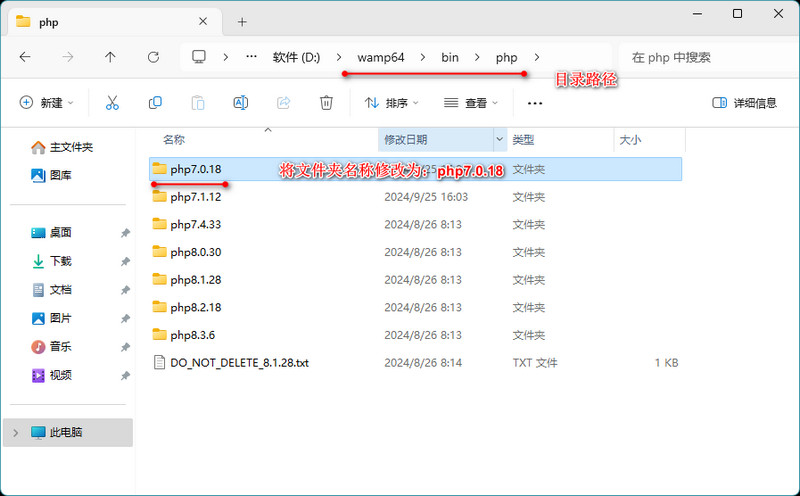The image size is (800, 496).
Task: Click bin in the address breadcrumb
Action: [450, 57]
